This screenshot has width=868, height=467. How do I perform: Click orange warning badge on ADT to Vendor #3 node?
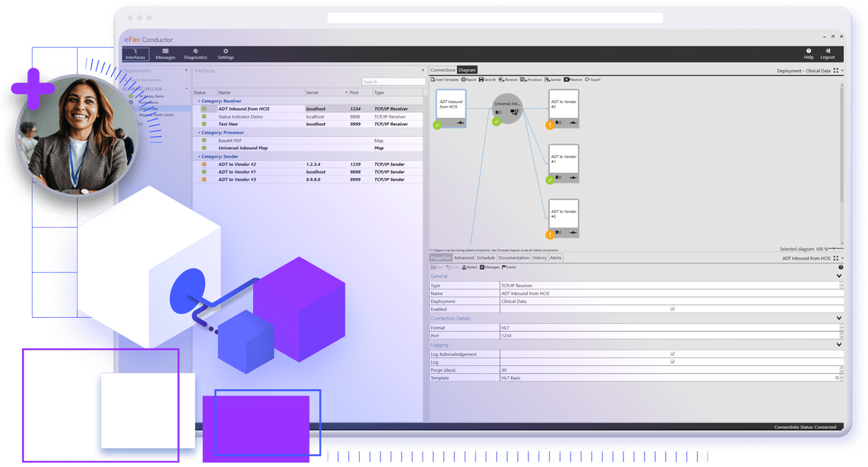pyautogui.click(x=550, y=234)
